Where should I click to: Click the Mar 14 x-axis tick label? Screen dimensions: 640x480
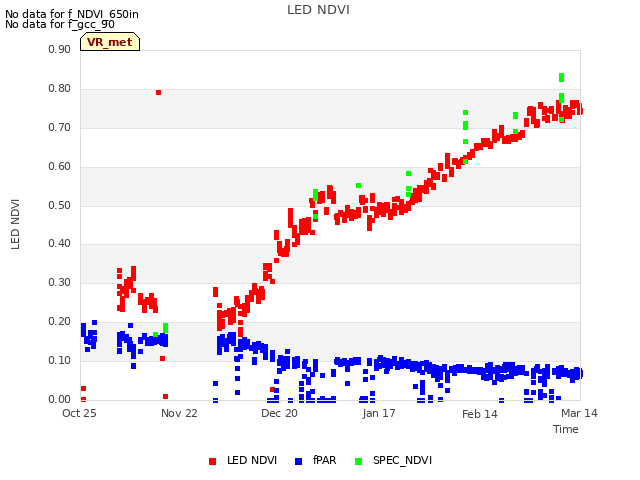pos(579,413)
